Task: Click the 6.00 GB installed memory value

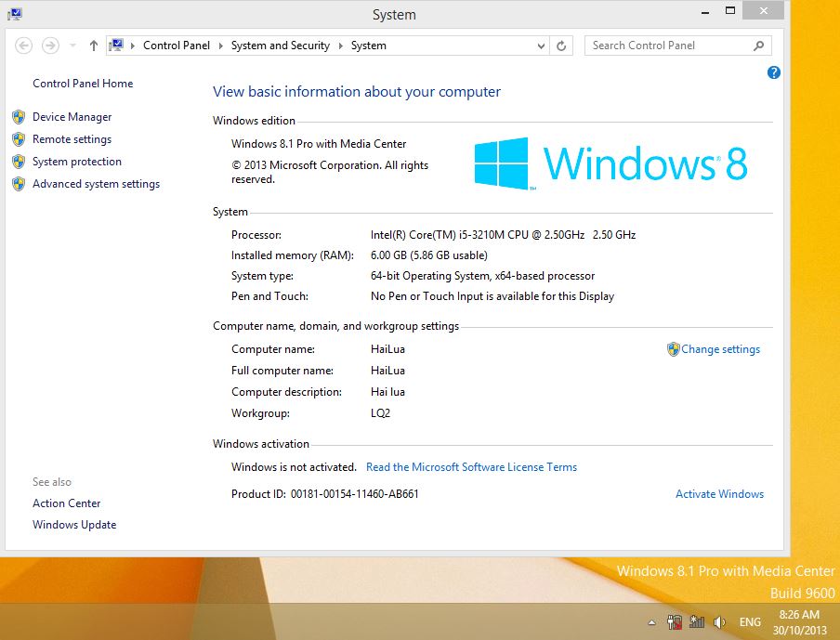Action: coord(429,255)
